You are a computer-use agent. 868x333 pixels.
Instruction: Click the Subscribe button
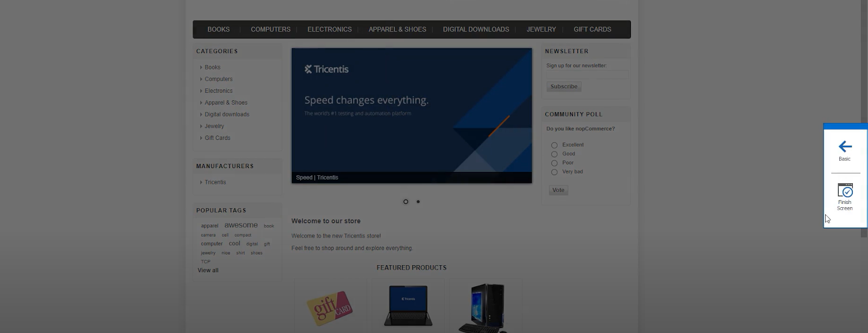click(564, 87)
